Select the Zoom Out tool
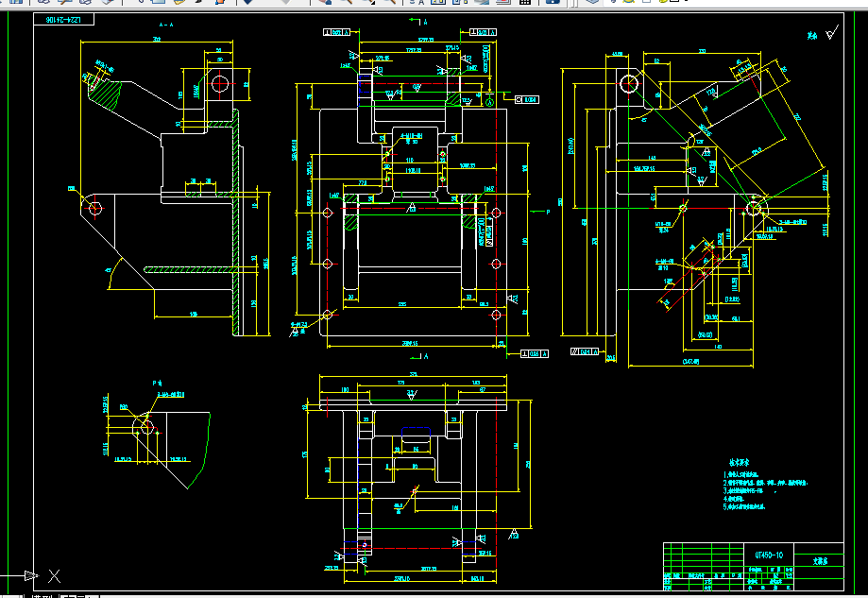Viewport: 868px width, 598px height. click(x=393, y=5)
